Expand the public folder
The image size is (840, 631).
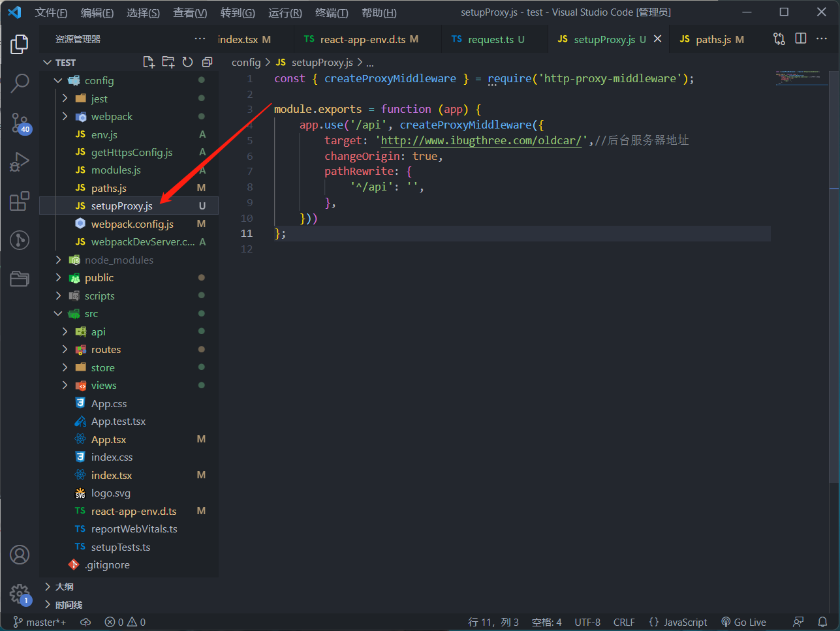(58, 278)
